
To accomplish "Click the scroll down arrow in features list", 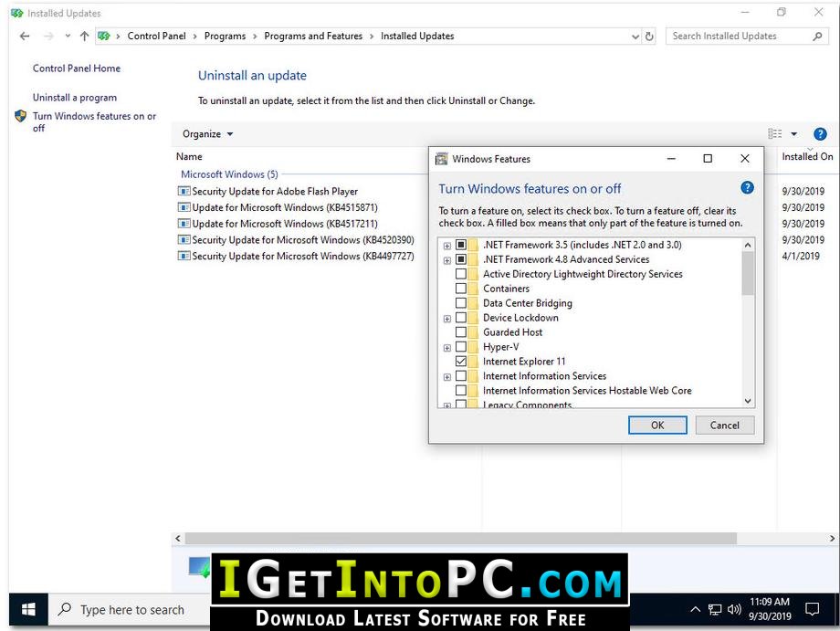I will click(x=748, y=401).
